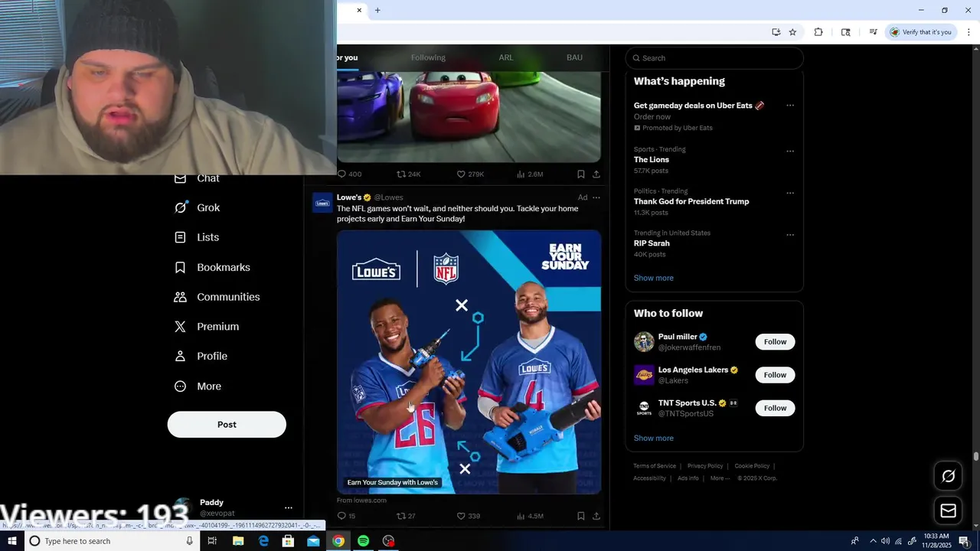
Task: Open the Lowe's profile avatar
Action: 323,203
